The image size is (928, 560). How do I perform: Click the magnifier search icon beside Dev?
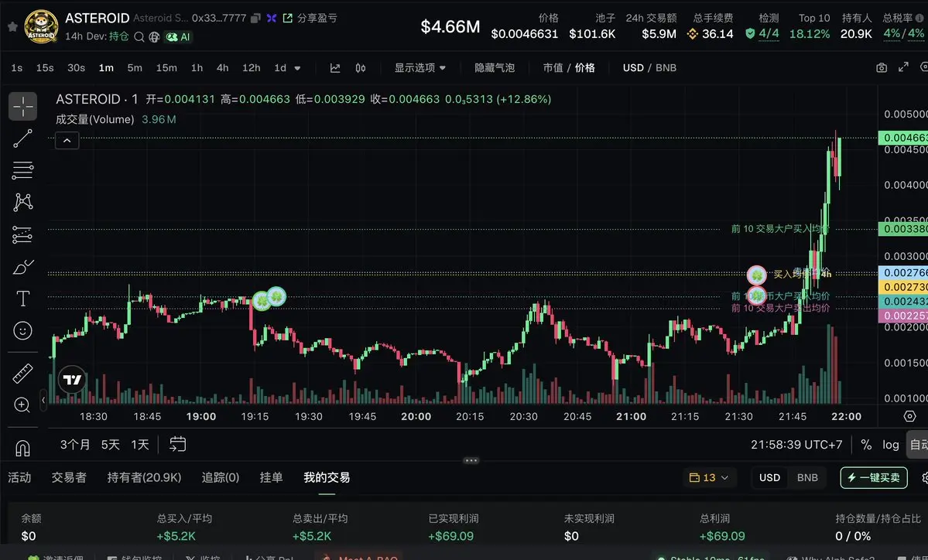tap(139, 36)
